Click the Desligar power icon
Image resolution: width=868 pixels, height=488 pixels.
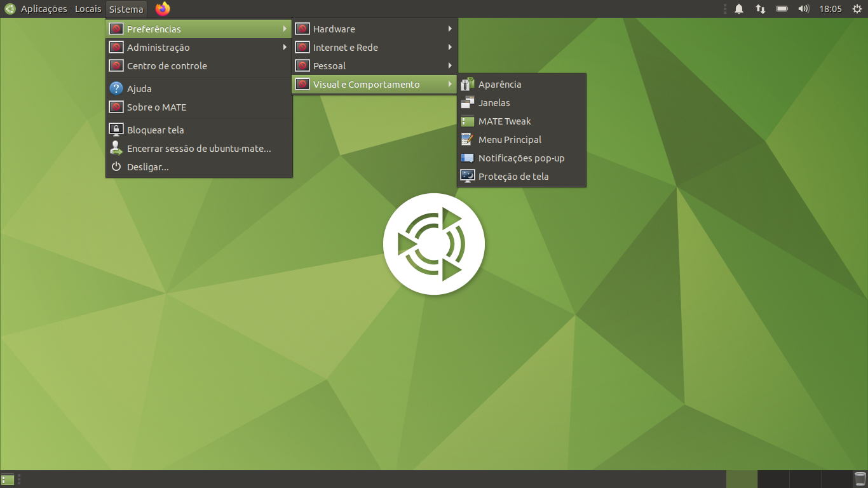(x=116, y=167)
